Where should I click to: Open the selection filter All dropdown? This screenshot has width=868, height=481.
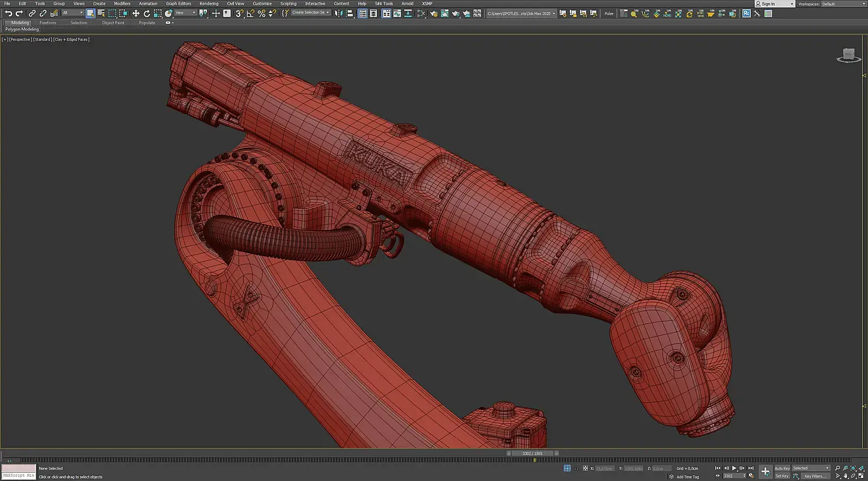click(x=72, y=13)
